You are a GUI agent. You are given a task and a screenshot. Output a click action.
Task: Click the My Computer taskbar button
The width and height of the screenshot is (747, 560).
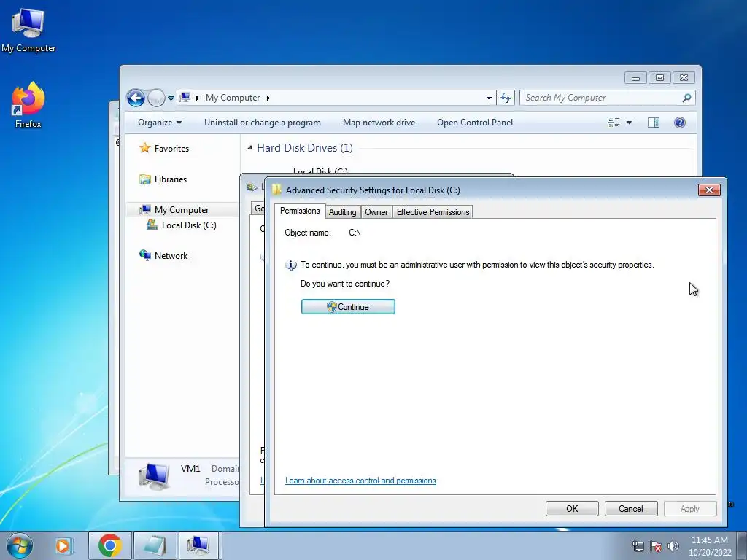click(198, 545)
